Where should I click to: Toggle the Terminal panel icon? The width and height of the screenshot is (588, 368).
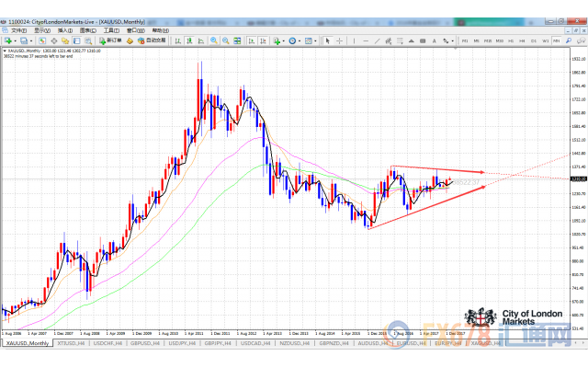(76, 40)
